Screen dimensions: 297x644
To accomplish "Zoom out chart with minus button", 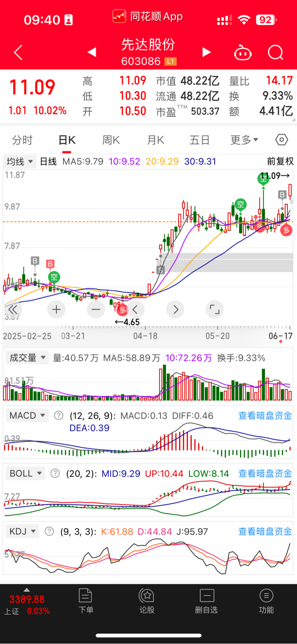I will [x=96, y=309].
